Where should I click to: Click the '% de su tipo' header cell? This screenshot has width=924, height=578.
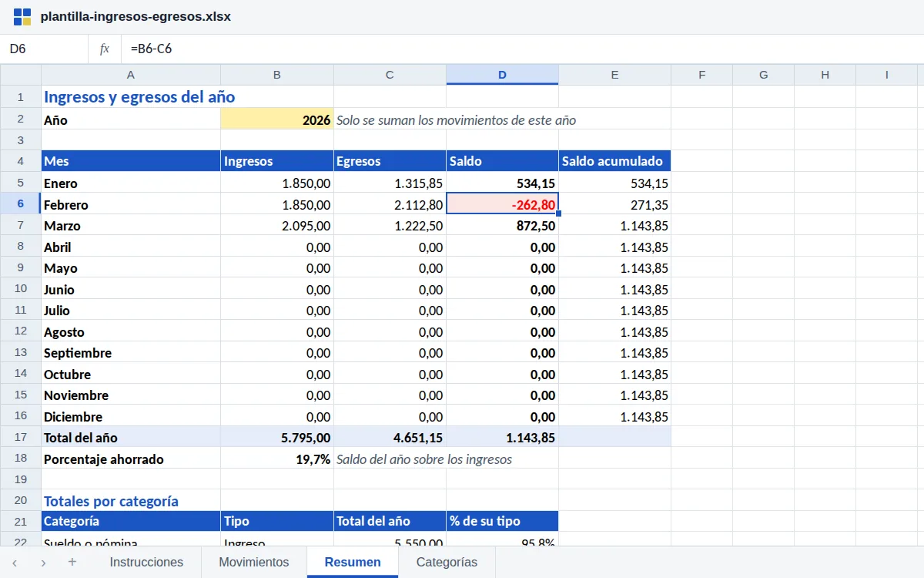click(502, 521)
